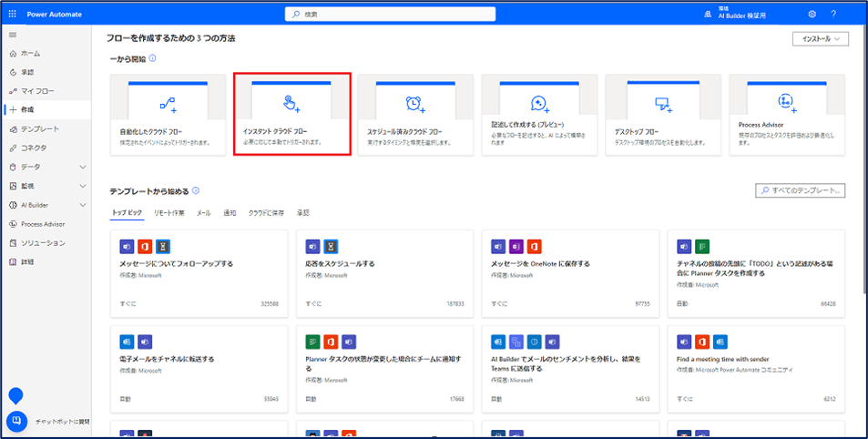The image size is (868, 439).
Task: Click Teams icon on 応答をスケジュールする card
Action: 312,246
